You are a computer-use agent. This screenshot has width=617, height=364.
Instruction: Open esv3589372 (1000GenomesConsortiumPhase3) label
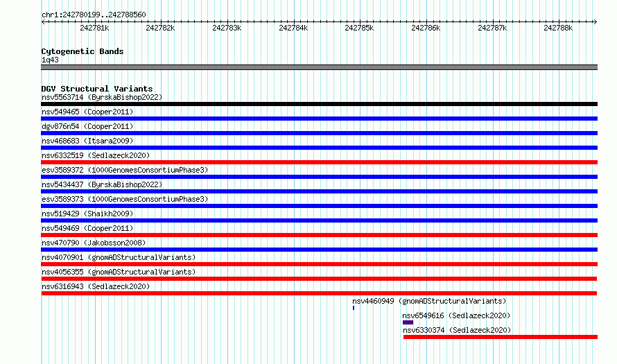pyautogui.click(x=125, y=170)
